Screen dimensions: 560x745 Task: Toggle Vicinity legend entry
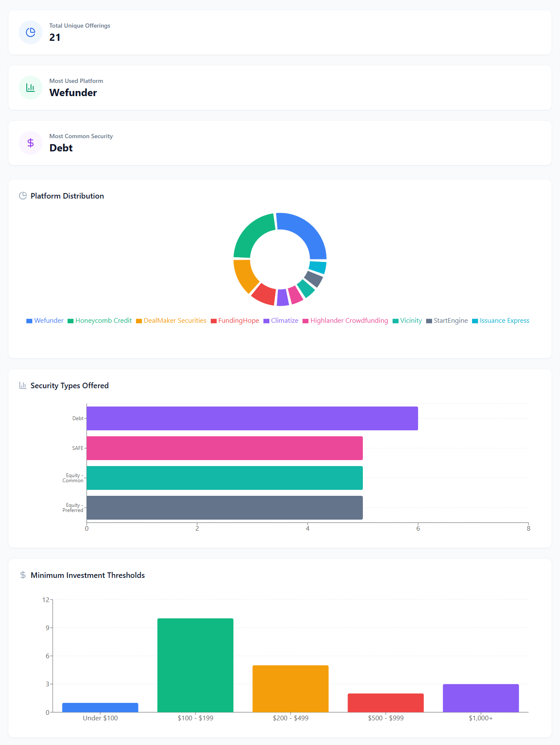click(x=407, y=321)
